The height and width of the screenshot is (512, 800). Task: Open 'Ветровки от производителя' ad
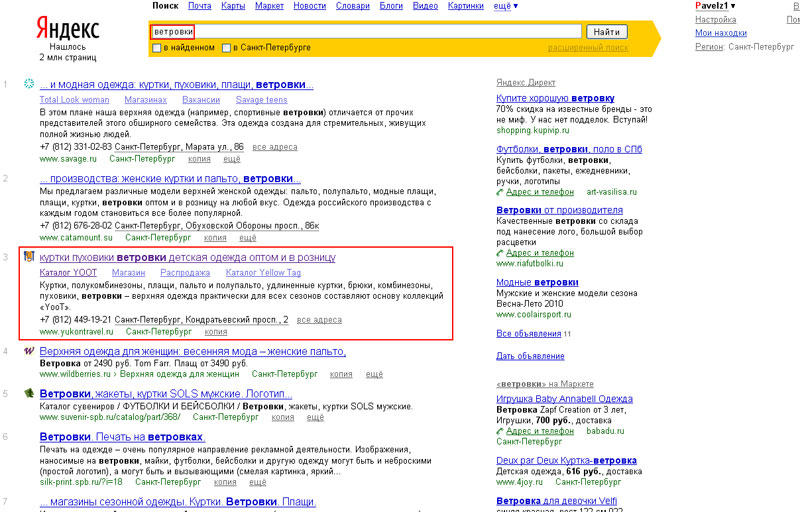(559, 210)
